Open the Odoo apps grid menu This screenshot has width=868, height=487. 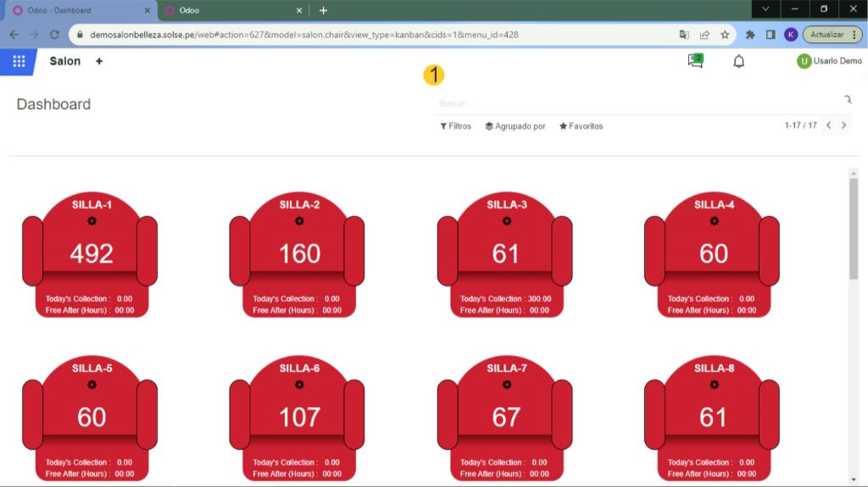19,61
